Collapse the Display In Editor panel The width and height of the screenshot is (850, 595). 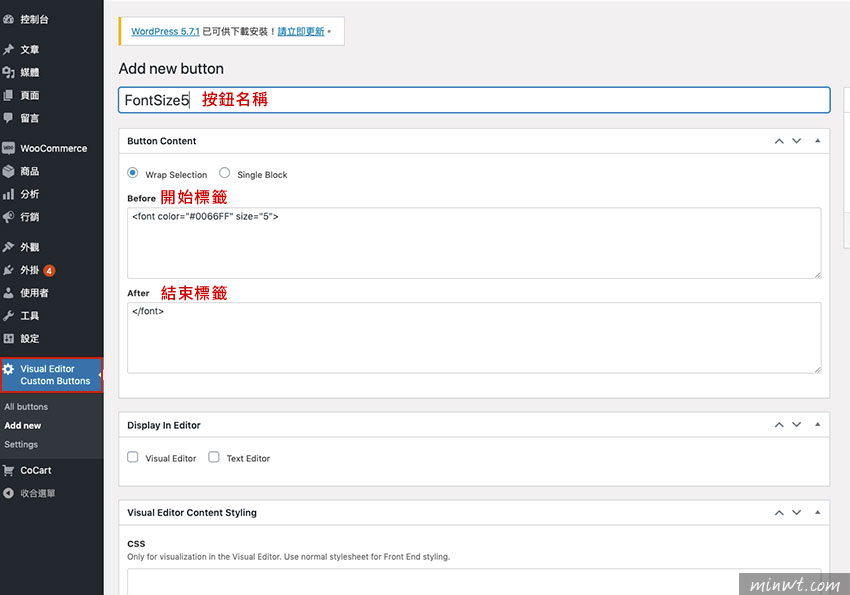click(817, 424)
